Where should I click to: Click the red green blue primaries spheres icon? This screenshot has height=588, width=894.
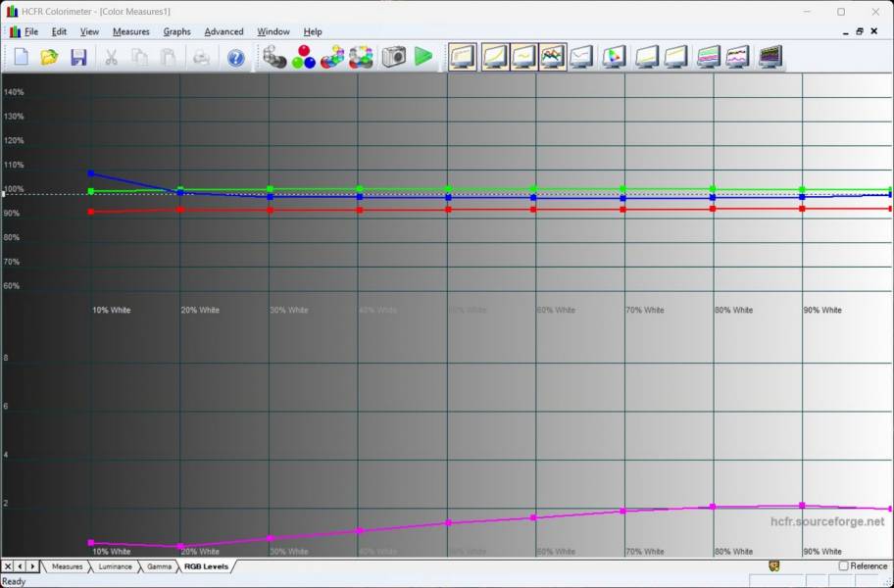304,57
